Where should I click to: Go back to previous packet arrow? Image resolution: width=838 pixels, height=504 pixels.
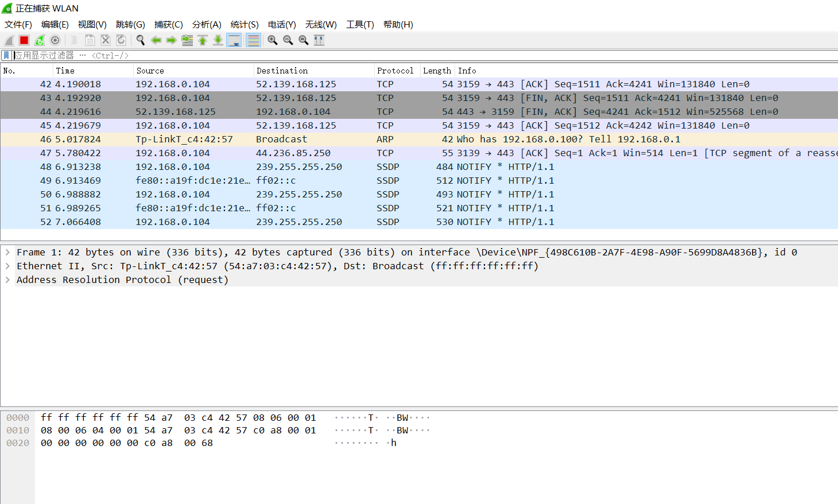[156, 40]
